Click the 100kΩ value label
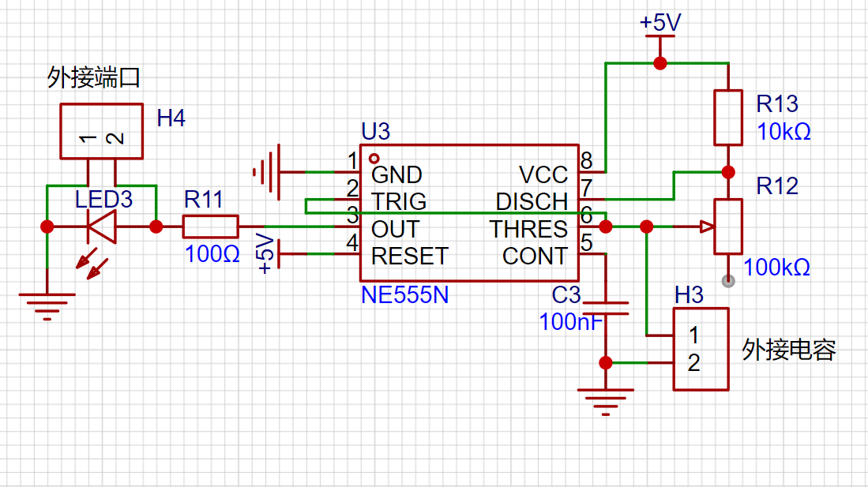Screen dimensions: 868x487 click(x=776, y=268)
